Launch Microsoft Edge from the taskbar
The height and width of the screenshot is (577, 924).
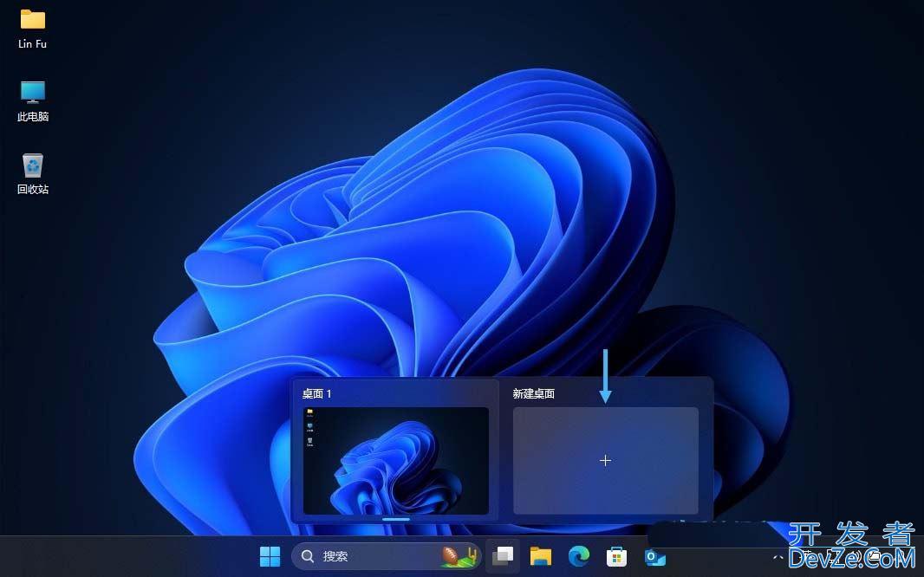pyautogui.click(x=579, y=556)
